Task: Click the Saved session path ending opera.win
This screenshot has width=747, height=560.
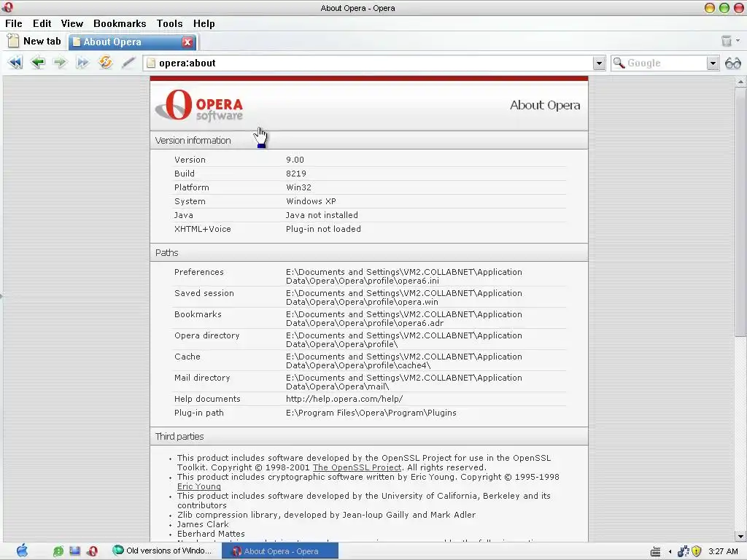Action: click(x=404, y=297)
